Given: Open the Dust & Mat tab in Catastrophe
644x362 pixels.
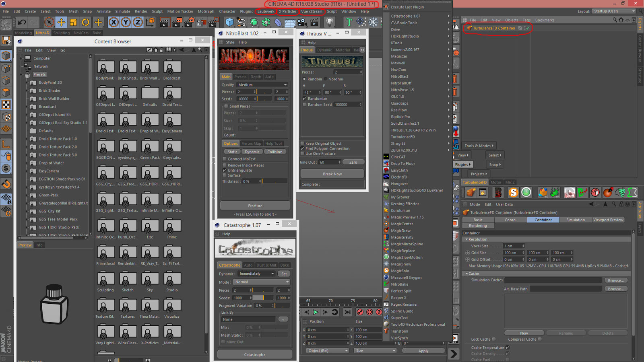Looking at the screenshot, I should click(266, 265).
